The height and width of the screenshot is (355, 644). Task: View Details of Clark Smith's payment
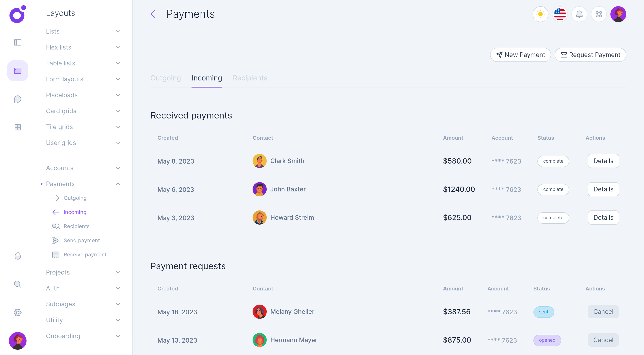tap(603, 161)
